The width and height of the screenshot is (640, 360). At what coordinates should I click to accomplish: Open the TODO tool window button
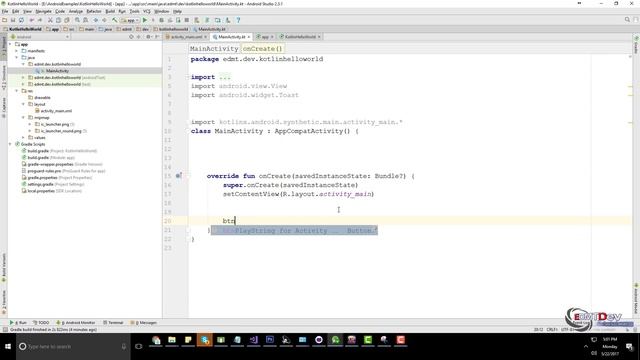[x=41, y=322]
